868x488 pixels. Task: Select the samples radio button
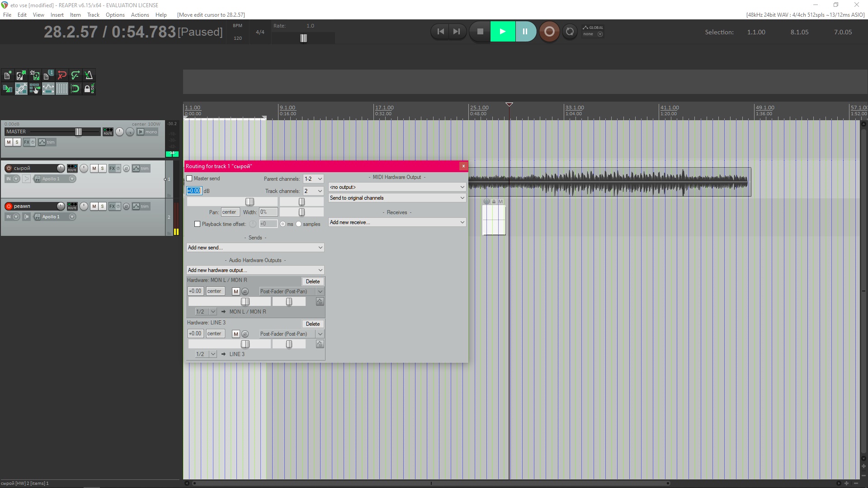(x=298, y=224)
